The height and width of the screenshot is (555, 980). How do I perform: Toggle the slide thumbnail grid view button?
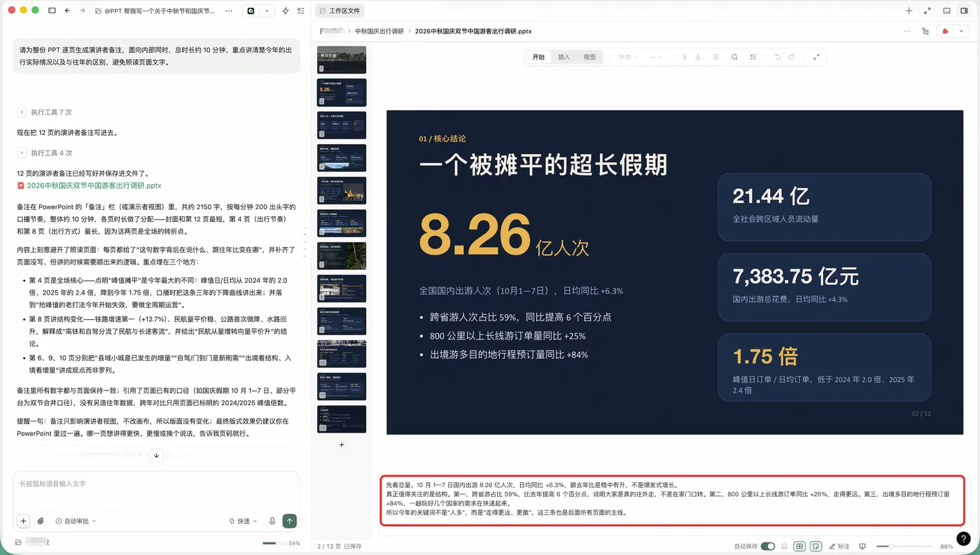click(x=799, y=546)
